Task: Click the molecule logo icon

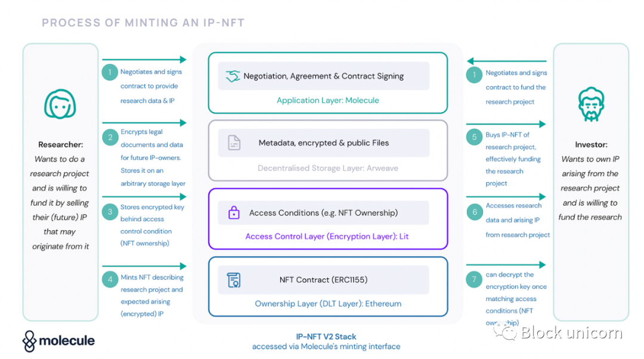Action: (x=29, y=341)
